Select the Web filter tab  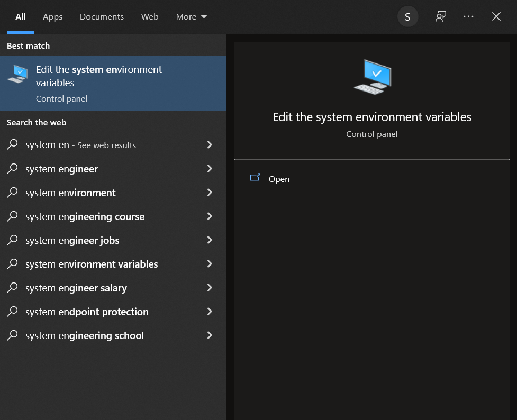tap(150, 17)
